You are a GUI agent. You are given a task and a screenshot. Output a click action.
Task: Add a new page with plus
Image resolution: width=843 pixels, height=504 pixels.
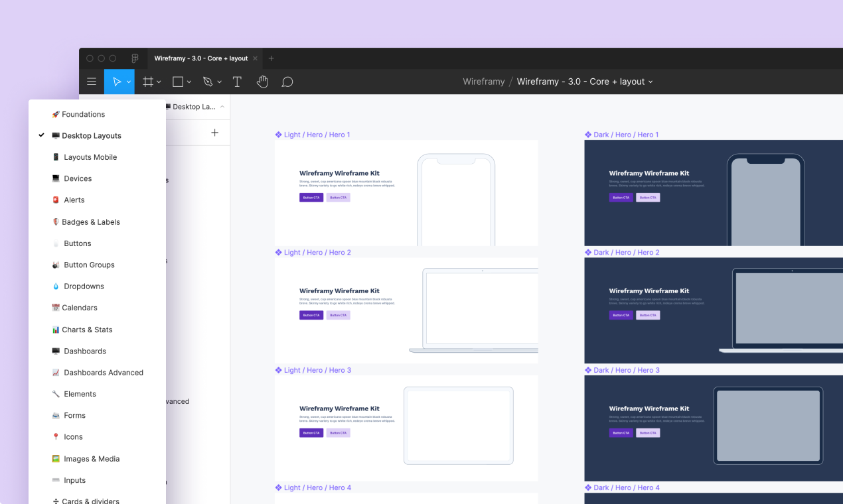pos(214,133)
